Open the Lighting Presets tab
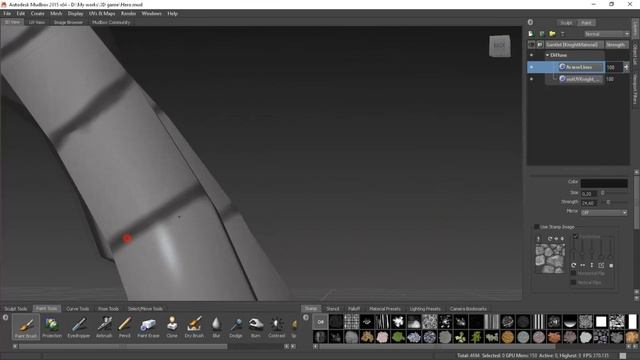 pyautogui.click(x=425, y=309)
